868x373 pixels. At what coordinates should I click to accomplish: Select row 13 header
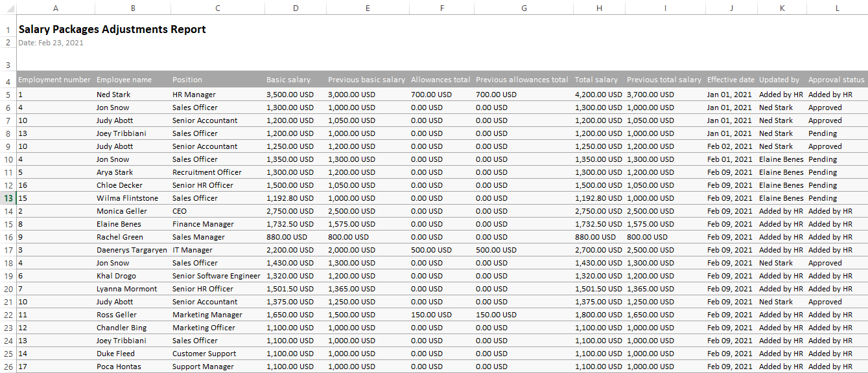point(8,198)
